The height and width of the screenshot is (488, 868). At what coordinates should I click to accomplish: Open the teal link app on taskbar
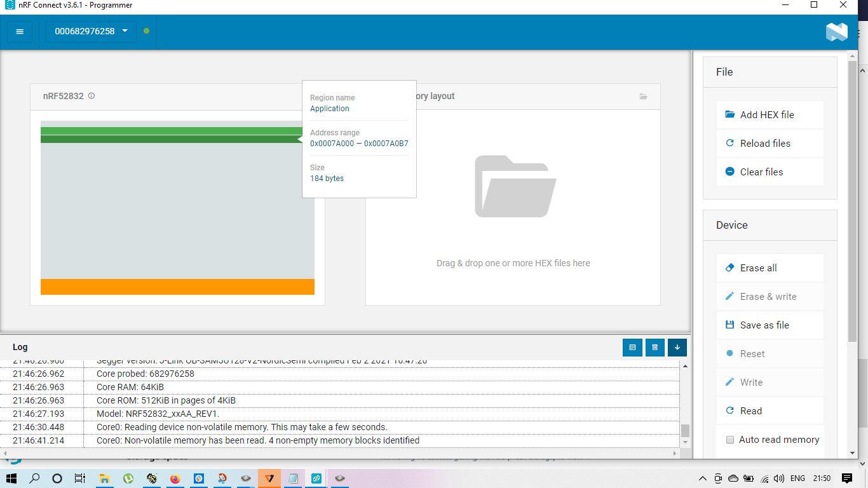tap(316, 478)
